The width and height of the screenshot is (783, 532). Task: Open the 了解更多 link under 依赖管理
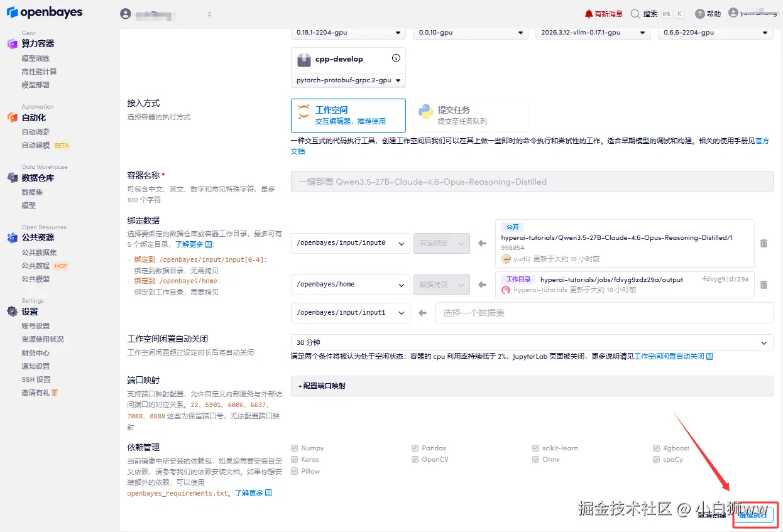point(253,493)
